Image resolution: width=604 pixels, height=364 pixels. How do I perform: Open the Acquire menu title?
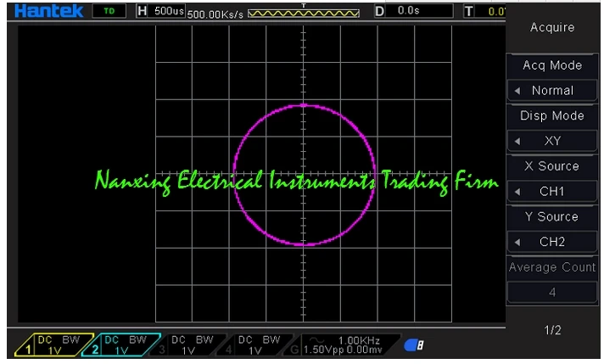pyautogui.click(x=552, y=27)
